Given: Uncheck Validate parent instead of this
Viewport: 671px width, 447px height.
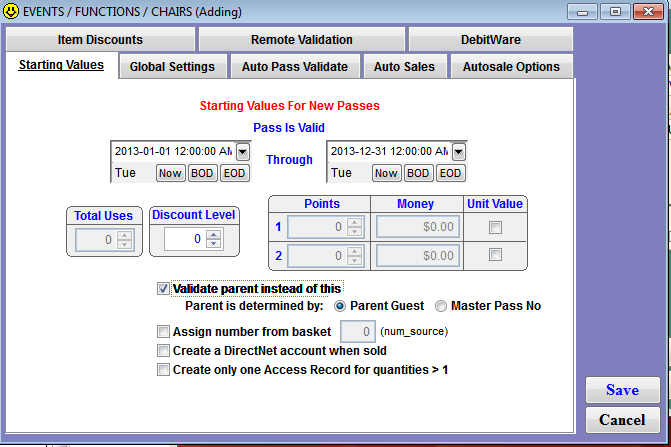Looking at the screenshot, I should click(163, 289).
